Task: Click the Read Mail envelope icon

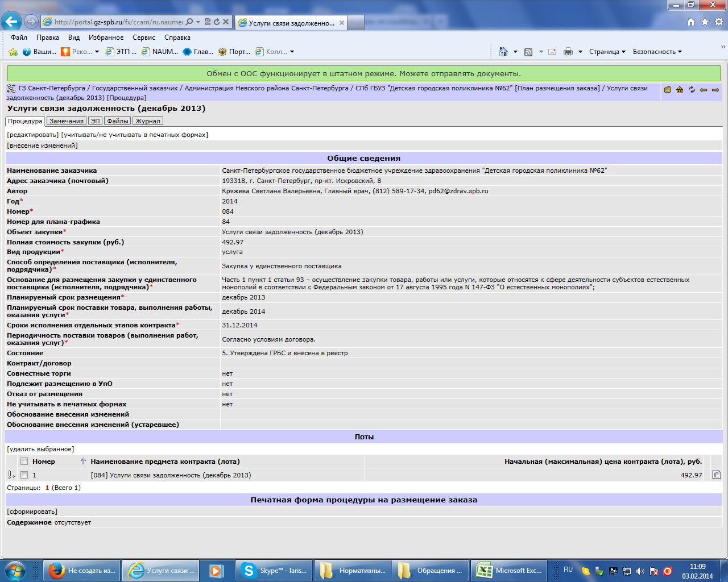Action: 552,52
